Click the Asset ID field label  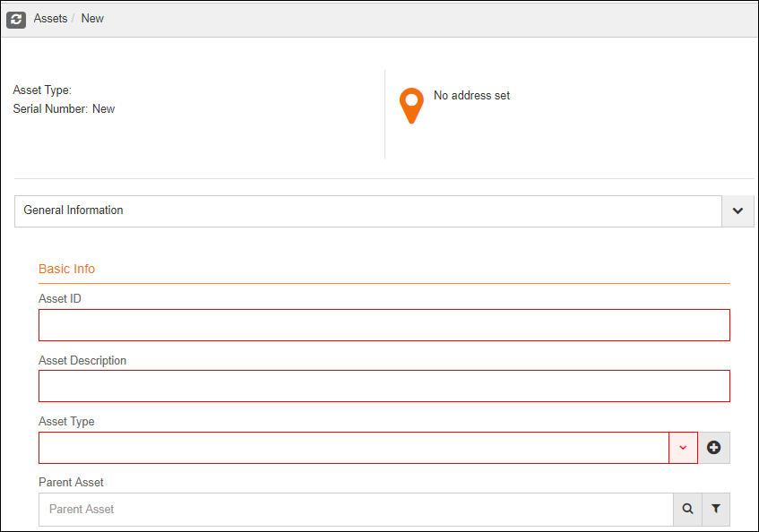(60, 299)
